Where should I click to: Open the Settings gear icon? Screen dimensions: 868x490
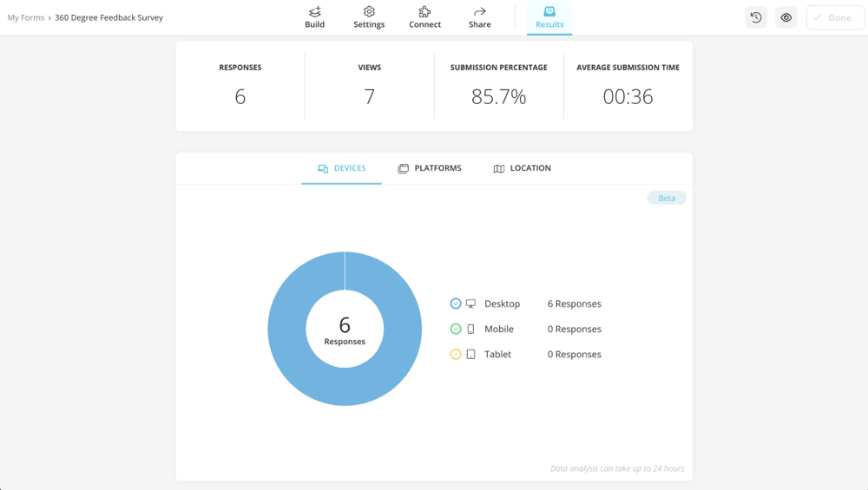[369, 12]
